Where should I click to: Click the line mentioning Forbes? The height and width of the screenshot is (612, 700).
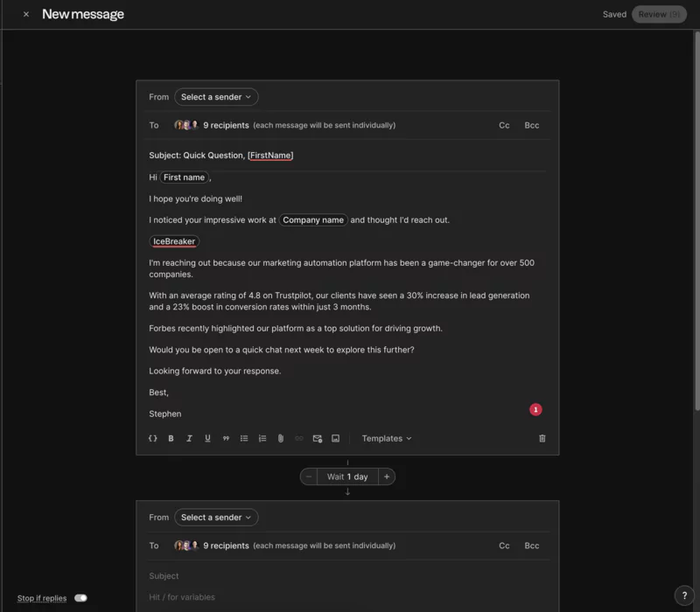click(296, 329)
